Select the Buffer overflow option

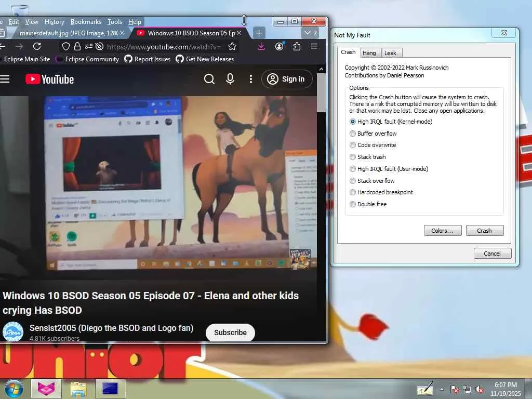[x=373, y=134]
